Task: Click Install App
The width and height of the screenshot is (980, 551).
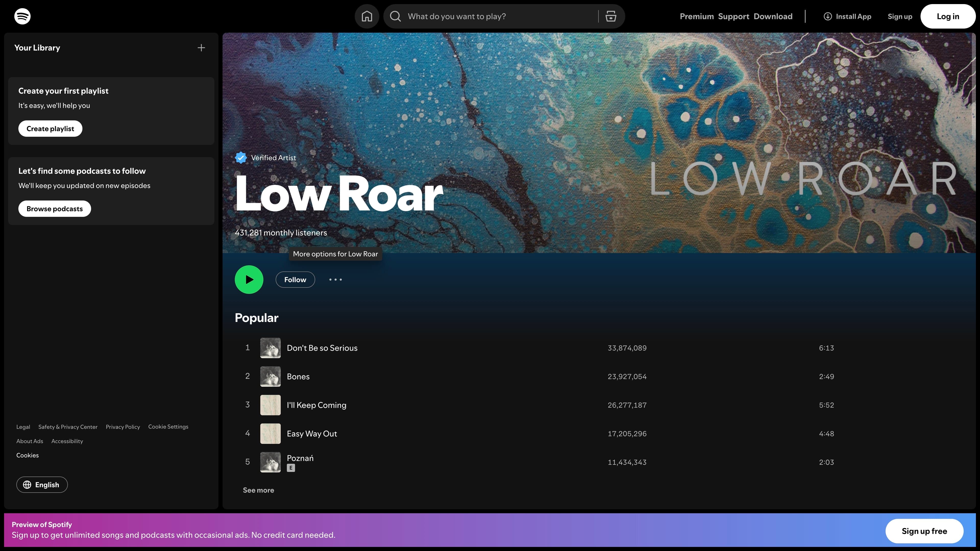Action: 847,16
